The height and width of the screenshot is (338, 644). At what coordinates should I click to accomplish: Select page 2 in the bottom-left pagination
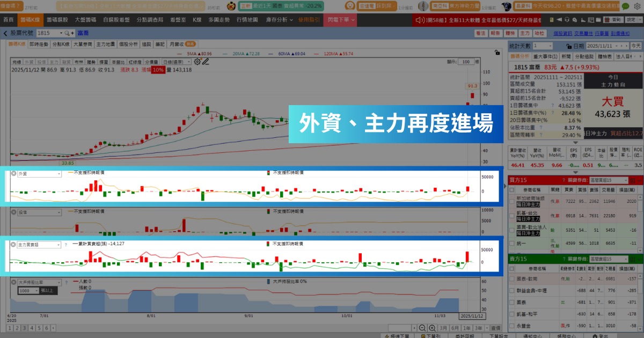point(17,328)
